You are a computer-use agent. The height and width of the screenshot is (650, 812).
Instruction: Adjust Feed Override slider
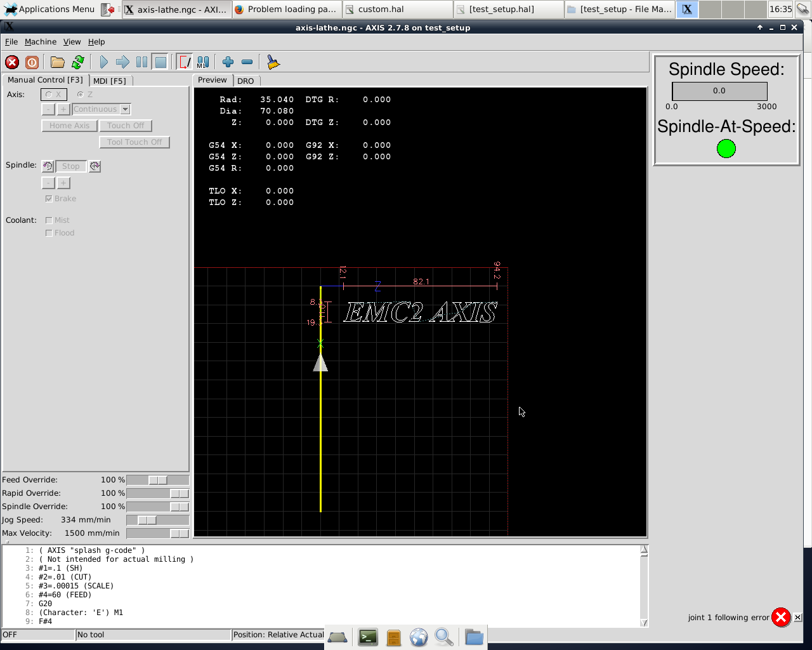coord(158,480)
